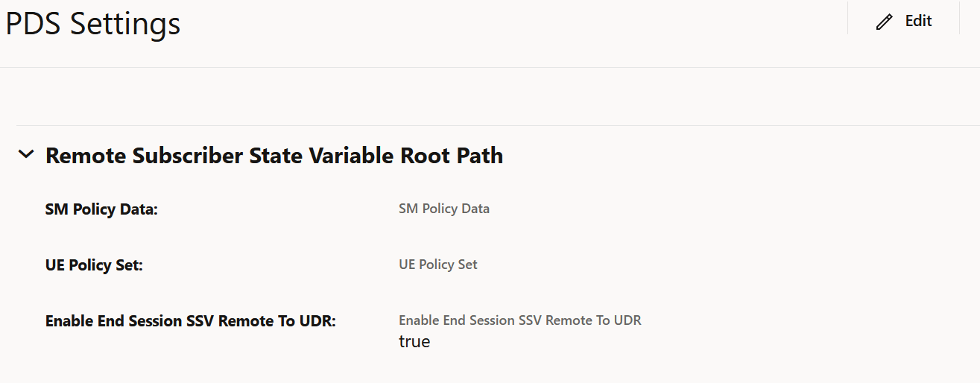Click the vertical separator right of Edit

960,18
